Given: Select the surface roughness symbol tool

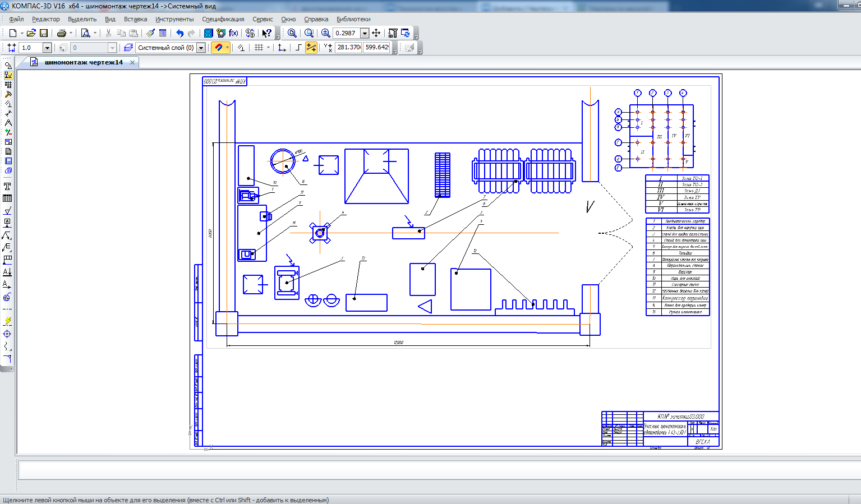Looking at the screenshot, I should click(7, 211).
